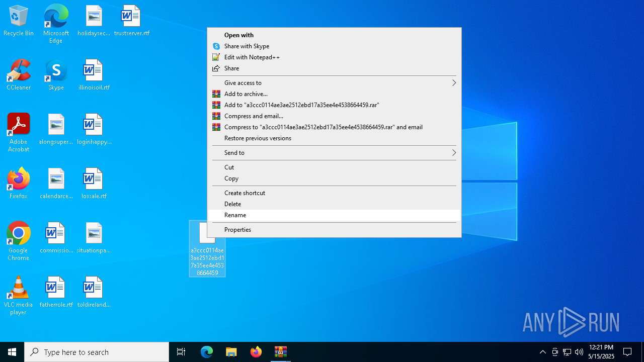Viewport: 644px width, 362px height.
Task: Open network status tray icon
Action: point(567,352)
